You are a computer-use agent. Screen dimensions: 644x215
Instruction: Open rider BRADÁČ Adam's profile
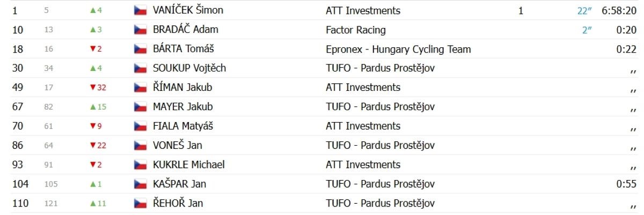coord(185,30)
